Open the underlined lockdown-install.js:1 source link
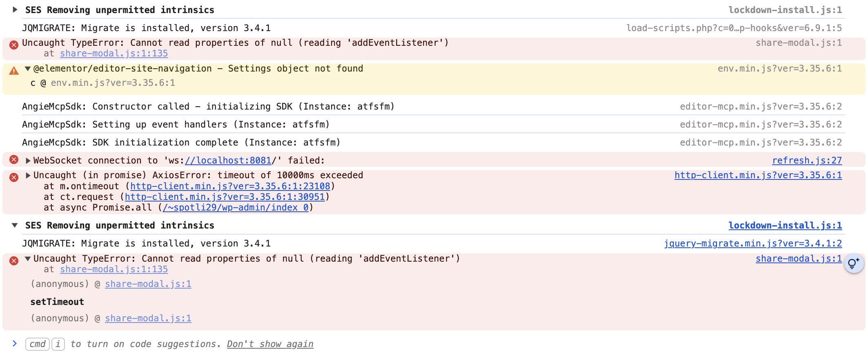Viewport: 868px width, 363px height. point(785,226)
